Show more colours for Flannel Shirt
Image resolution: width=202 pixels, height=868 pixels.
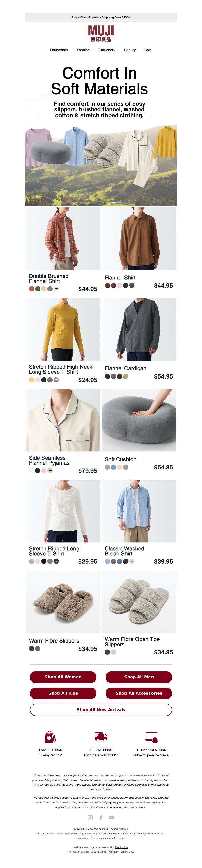pyautogui.click(x=132, y=285)
